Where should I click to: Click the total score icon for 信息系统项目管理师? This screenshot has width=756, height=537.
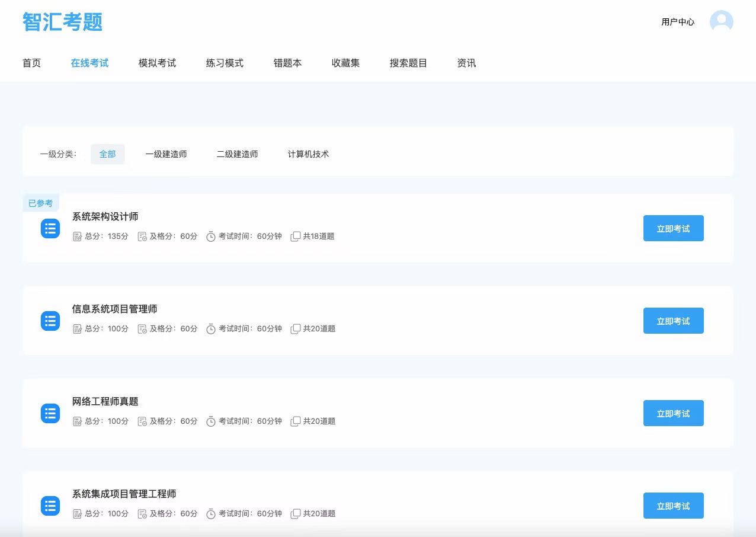pyautogui.click(x=77, y=329)
